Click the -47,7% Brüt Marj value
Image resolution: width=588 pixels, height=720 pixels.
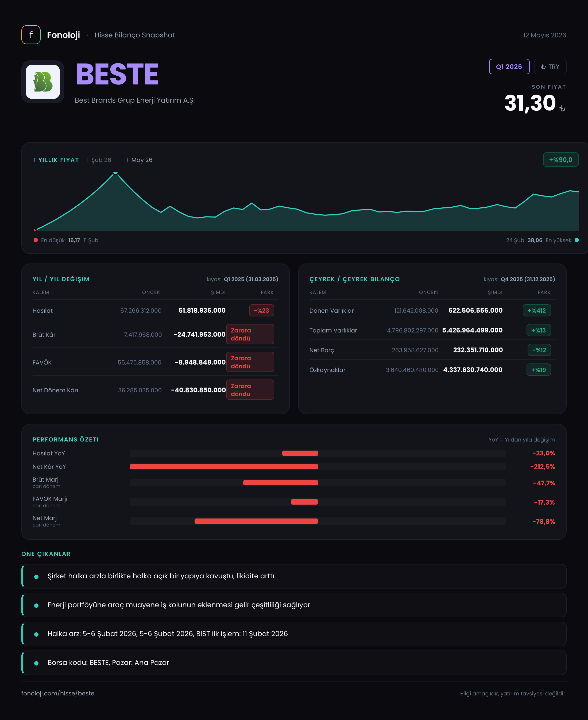tap(544, 483)
